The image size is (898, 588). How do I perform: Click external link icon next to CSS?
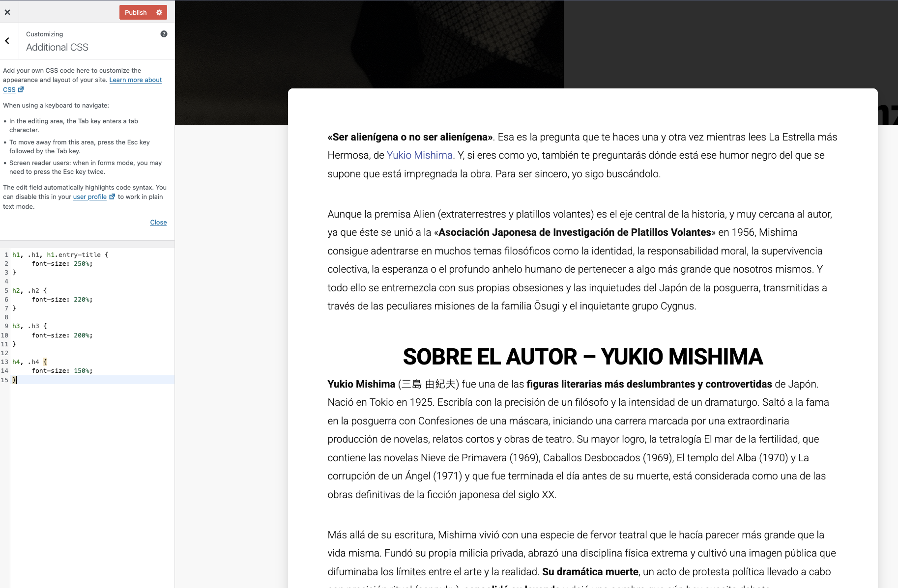(21, 89)
